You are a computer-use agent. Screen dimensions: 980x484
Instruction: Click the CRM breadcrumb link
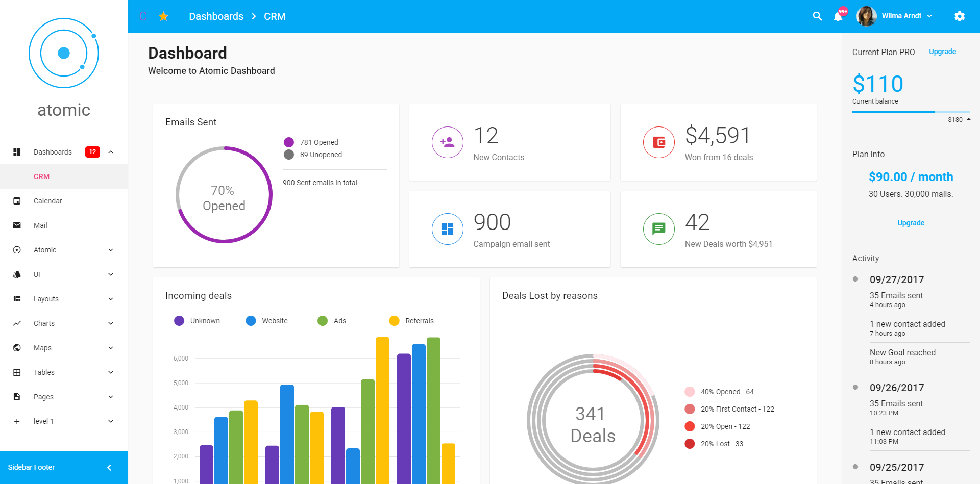[x=275, y=16]
